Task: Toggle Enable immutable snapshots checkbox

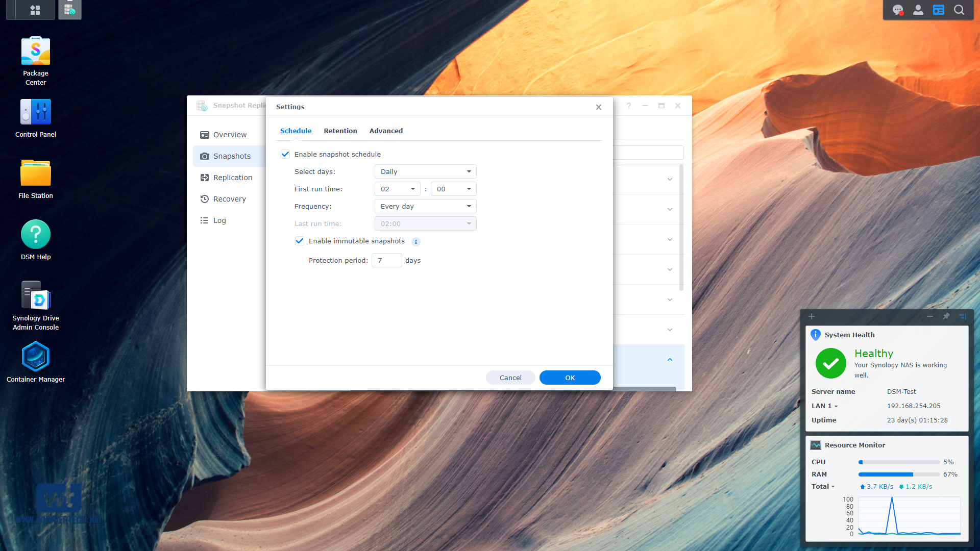Action: (x=300, y=241)
